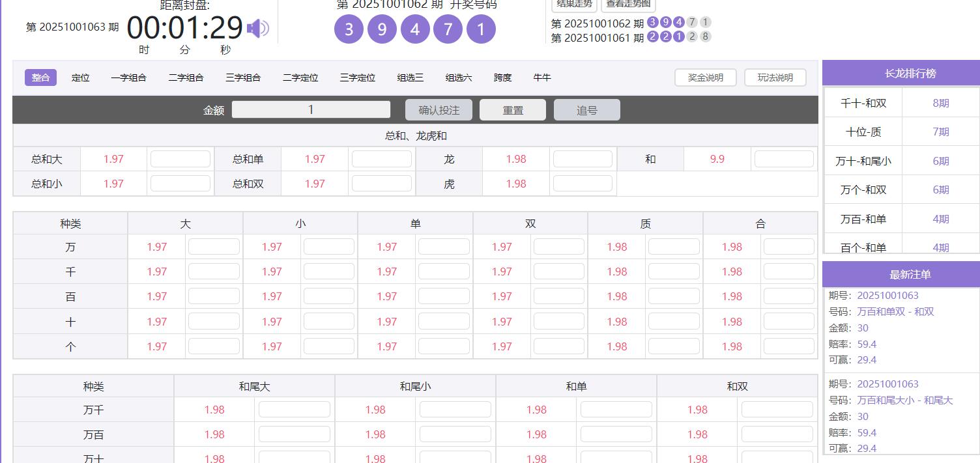Viewport: 980px width, 463px height.
Task: Click the number ball 3 in draw results
Action: pos(349,29)
